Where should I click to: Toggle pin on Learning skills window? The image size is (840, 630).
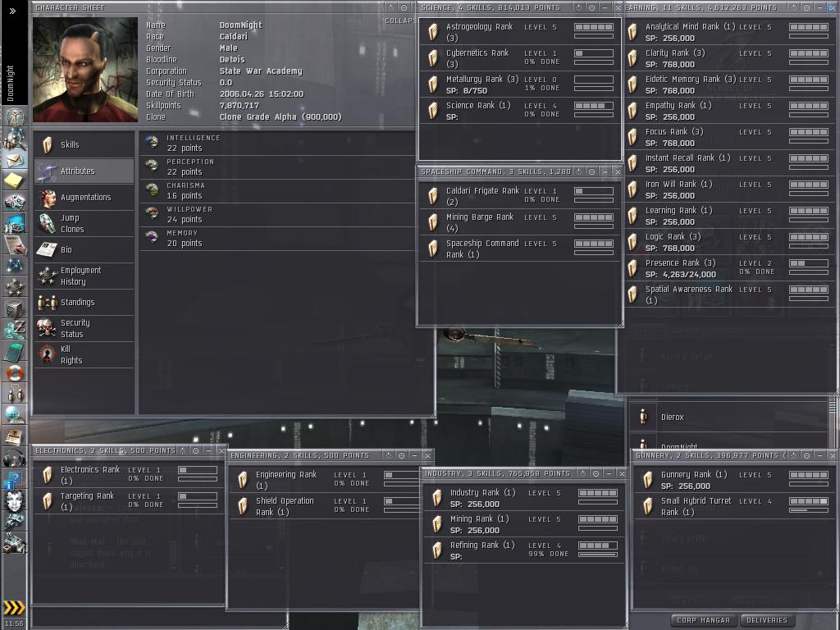[x=793, y=7]
